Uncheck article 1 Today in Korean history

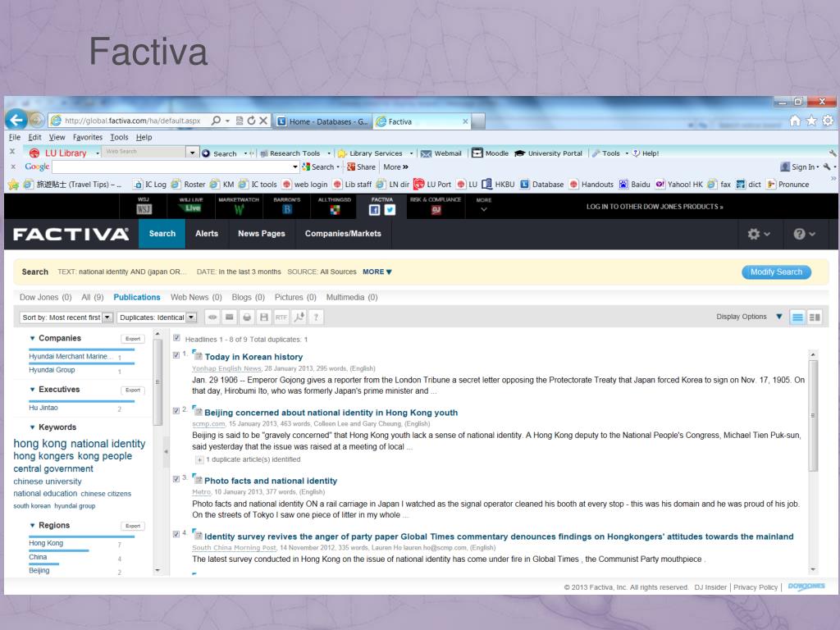tap(176, 355)
